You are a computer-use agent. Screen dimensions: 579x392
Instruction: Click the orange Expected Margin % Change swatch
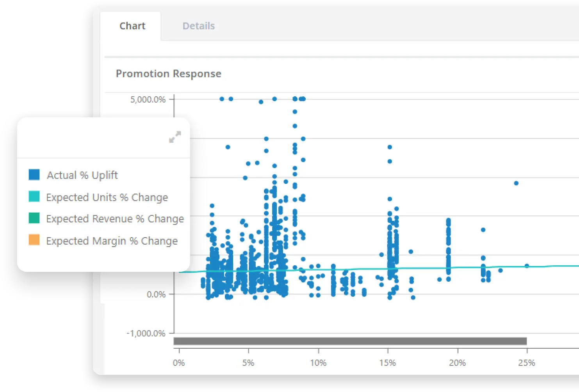34,240
